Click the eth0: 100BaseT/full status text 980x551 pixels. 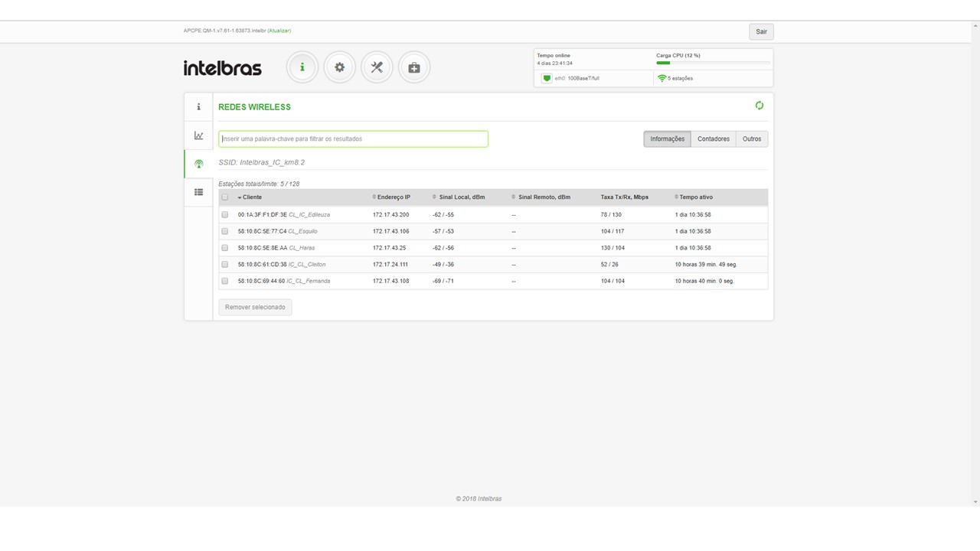pos(577,78)
